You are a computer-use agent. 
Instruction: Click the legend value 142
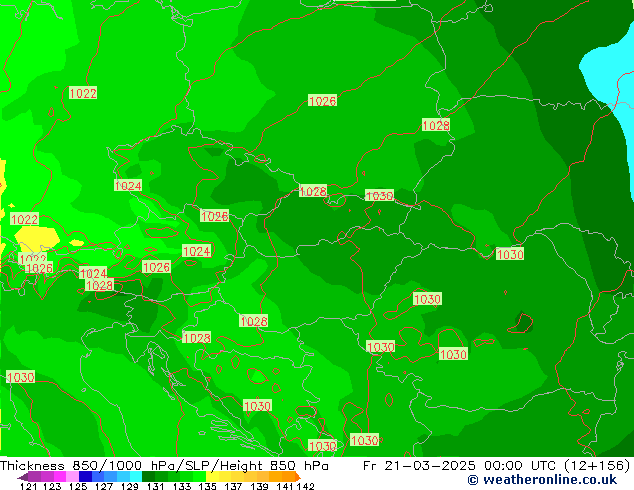pyautogui.click(x=306, y=486)
